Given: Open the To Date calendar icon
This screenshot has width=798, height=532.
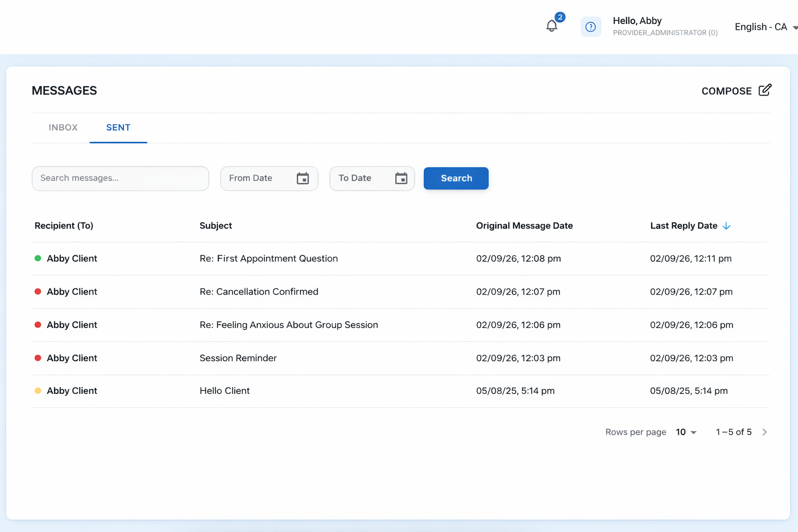Looking at the screenshot, I should point(401,178).
